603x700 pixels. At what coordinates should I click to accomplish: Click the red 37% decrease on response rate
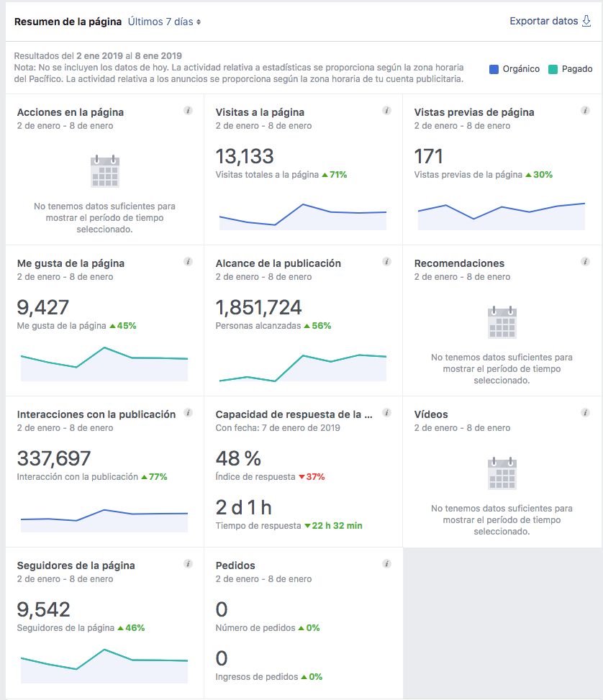(x=312, y=477)
